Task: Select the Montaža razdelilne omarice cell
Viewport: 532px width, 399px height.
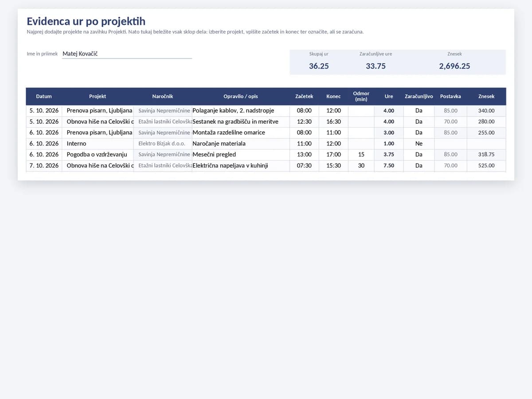Action: coord(241,133)
